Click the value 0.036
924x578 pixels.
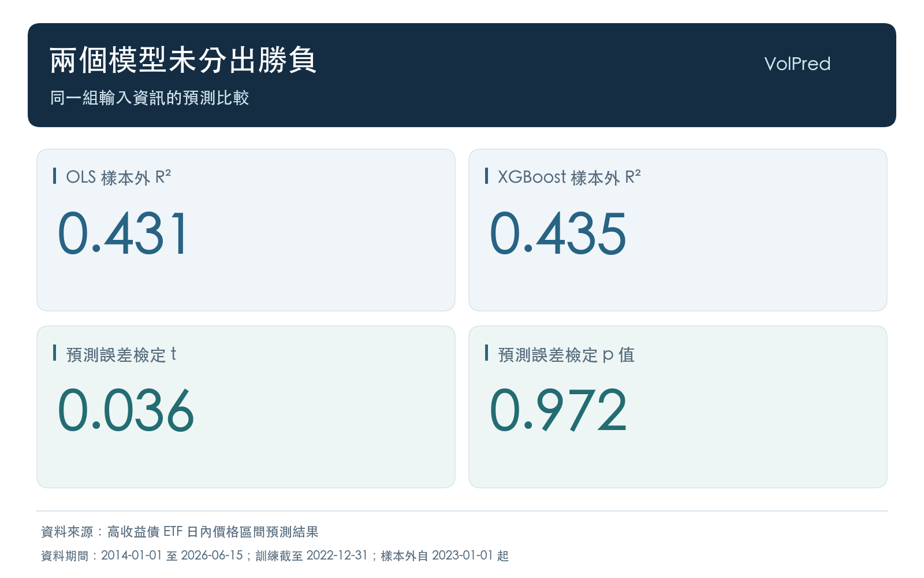[x=126, y=410]
